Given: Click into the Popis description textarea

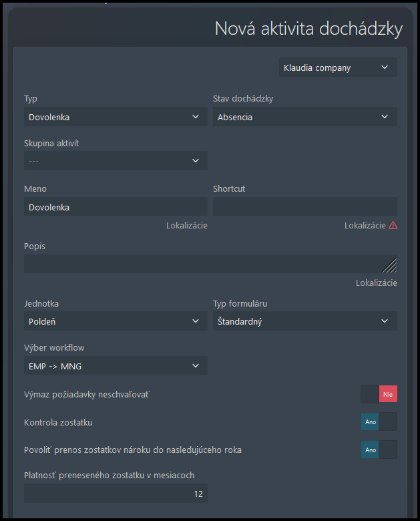Looking at the screenshot, I should click(210, 264).
